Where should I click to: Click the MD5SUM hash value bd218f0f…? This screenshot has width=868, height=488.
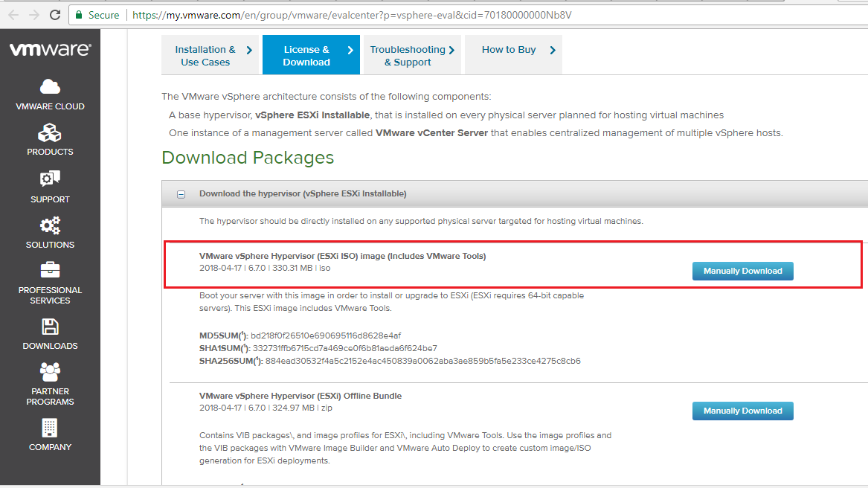click(326, 335)
